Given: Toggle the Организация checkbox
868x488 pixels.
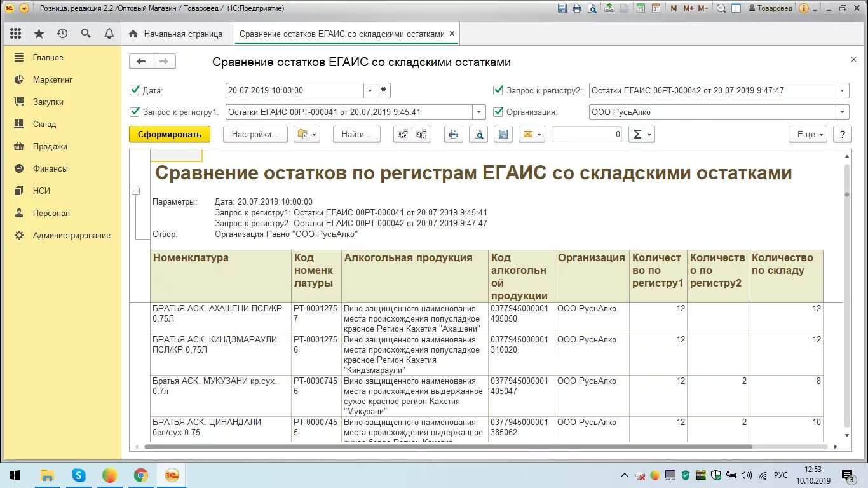Looking at the screenshot, I should tap(498, 112).
